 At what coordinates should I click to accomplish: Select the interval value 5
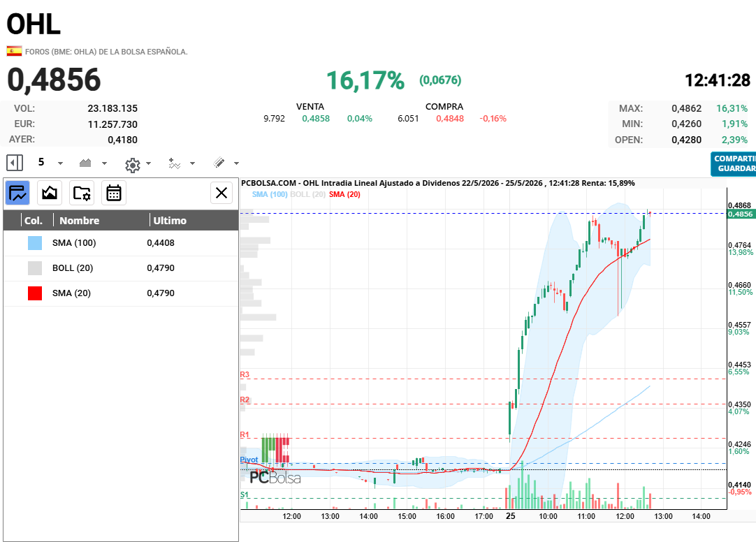pyautogui.click(x=41, y=162)
